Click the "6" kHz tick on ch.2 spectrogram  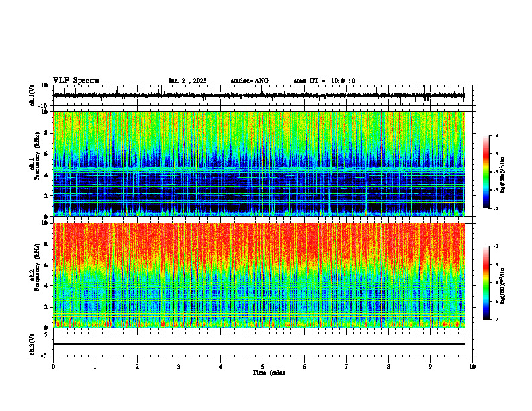(x=47, y=265)
